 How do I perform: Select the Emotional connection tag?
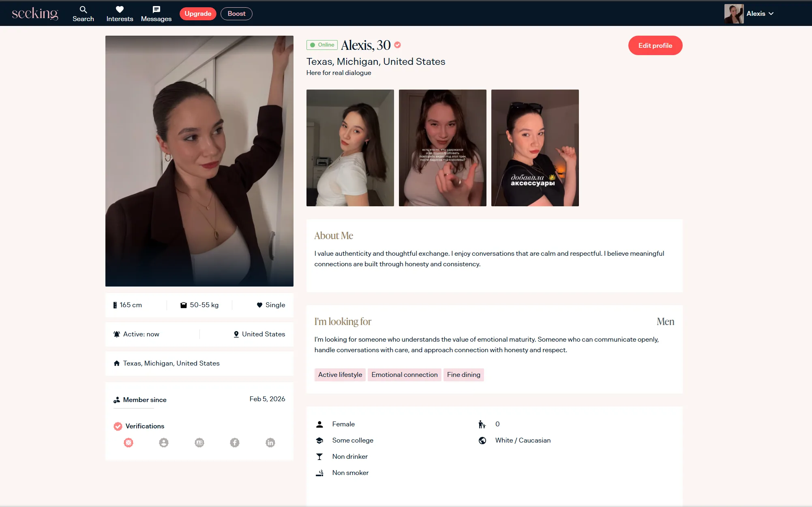click(404, 374)
